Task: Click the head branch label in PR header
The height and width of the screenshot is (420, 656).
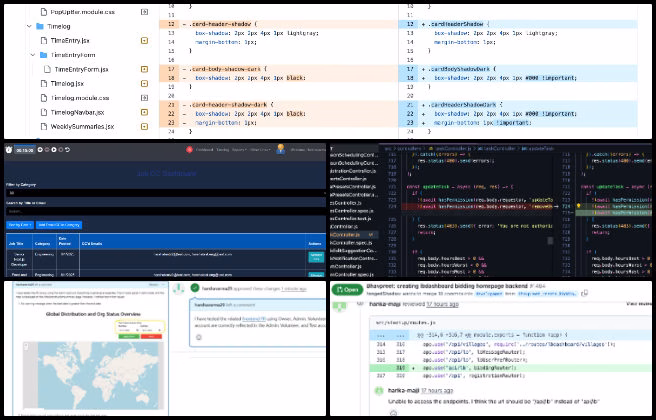Action: coord(546,294)
